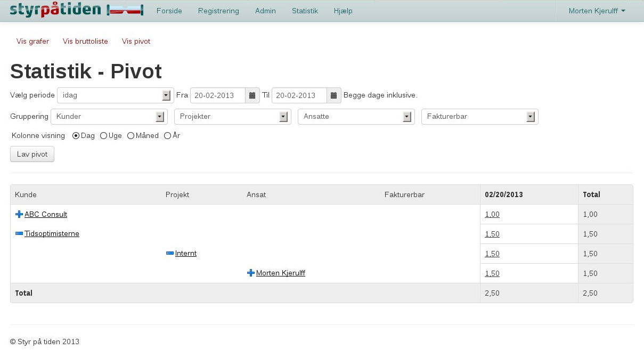
Task: Follow the Vis bruttoliste link
Action: (x=85, y=42)
